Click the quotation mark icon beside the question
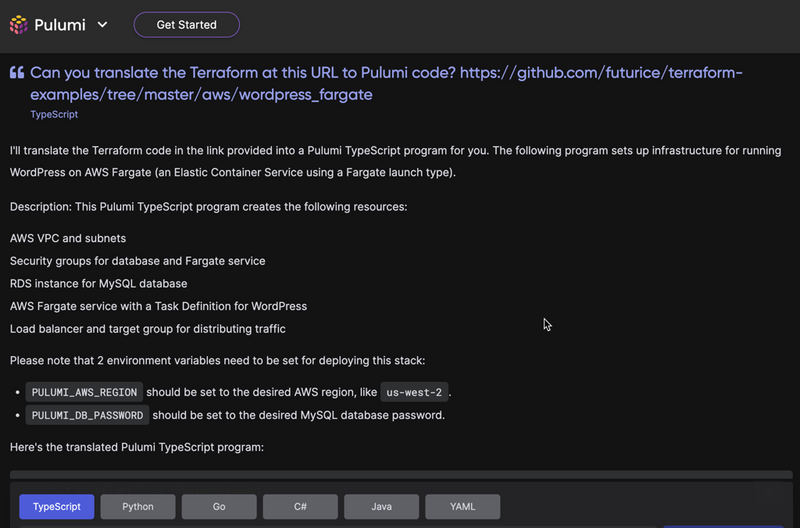The image size is (800, 528). (x=17, y=72)
